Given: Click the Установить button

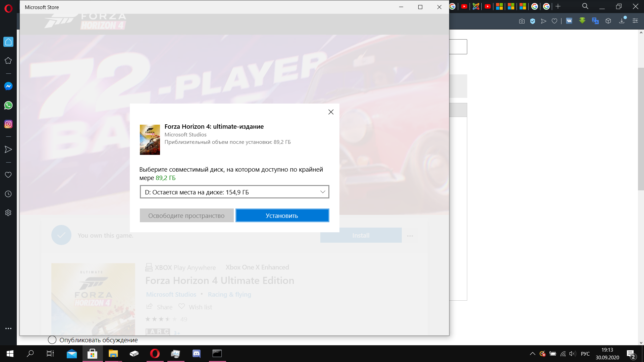Looking at the screenshot, I should pos(282,216).
